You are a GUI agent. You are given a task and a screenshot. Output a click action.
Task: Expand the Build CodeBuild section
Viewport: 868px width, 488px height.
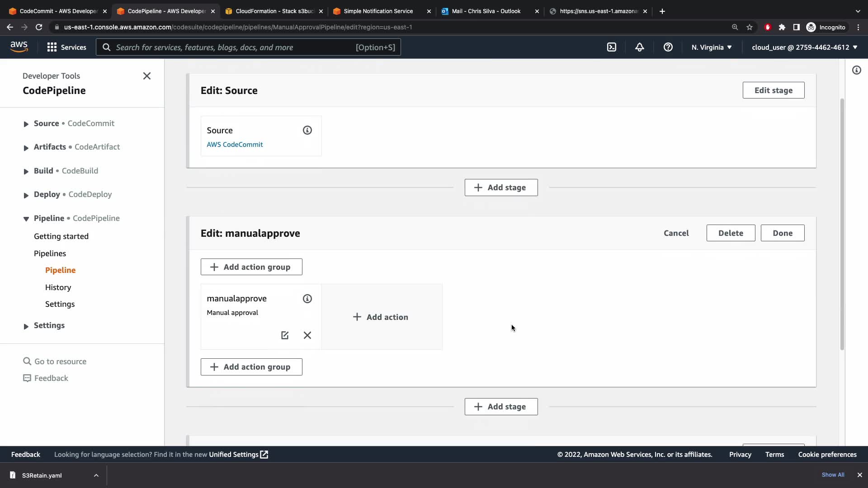pos(26,171)
